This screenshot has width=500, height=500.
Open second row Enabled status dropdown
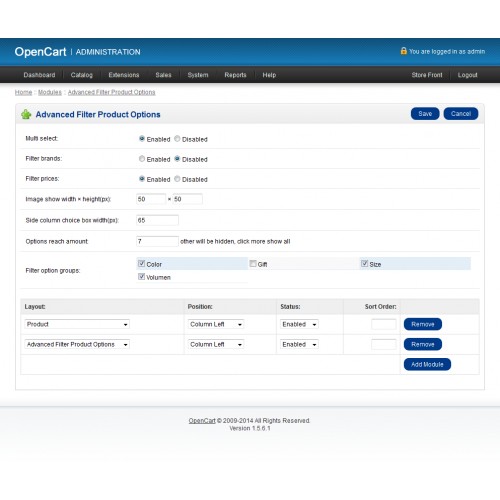click(x=299, y=344)
